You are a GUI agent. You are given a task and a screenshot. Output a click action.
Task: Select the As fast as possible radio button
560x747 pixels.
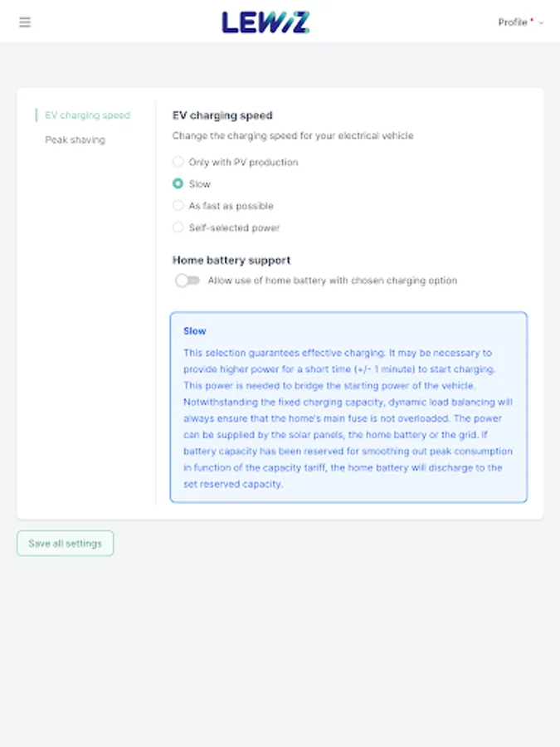[x=178, y=205]
